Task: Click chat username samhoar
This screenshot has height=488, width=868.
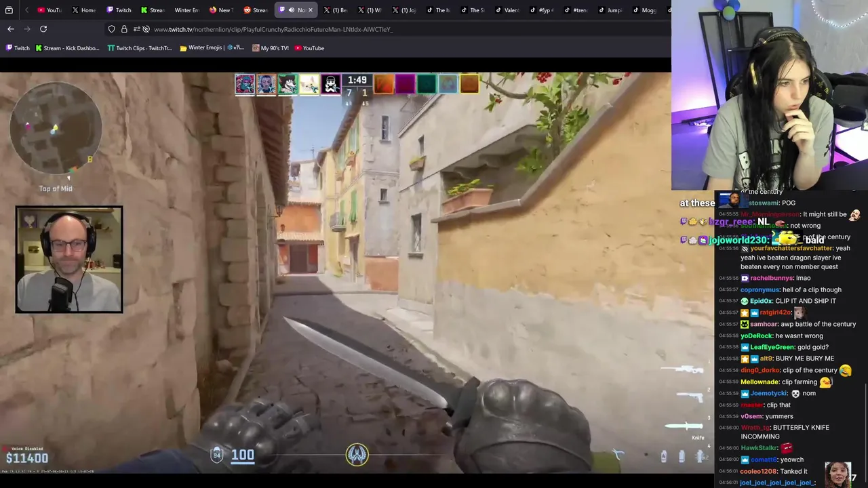Action: click(x=764, y=324)
